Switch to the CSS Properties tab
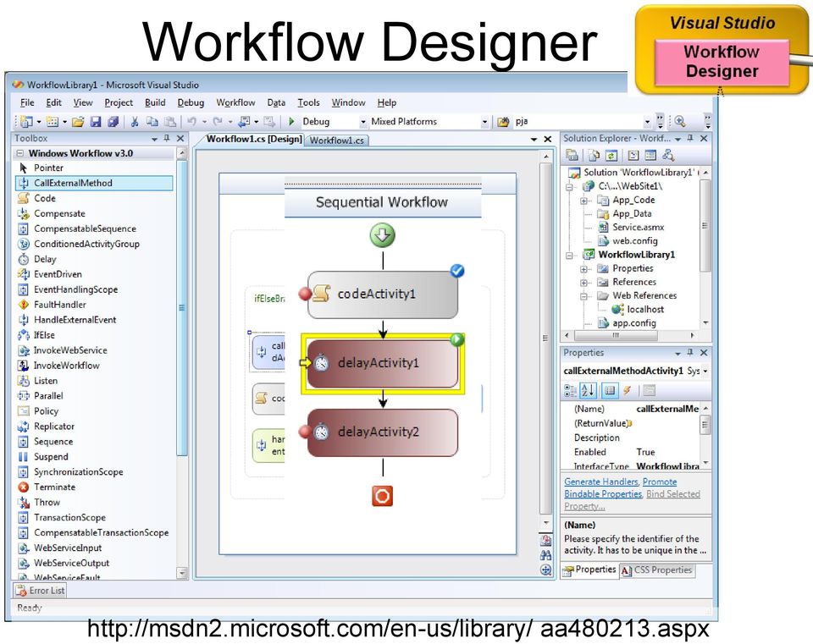This screenshot has height=644, width=813. pyautogui.click(x=657, y=570)
